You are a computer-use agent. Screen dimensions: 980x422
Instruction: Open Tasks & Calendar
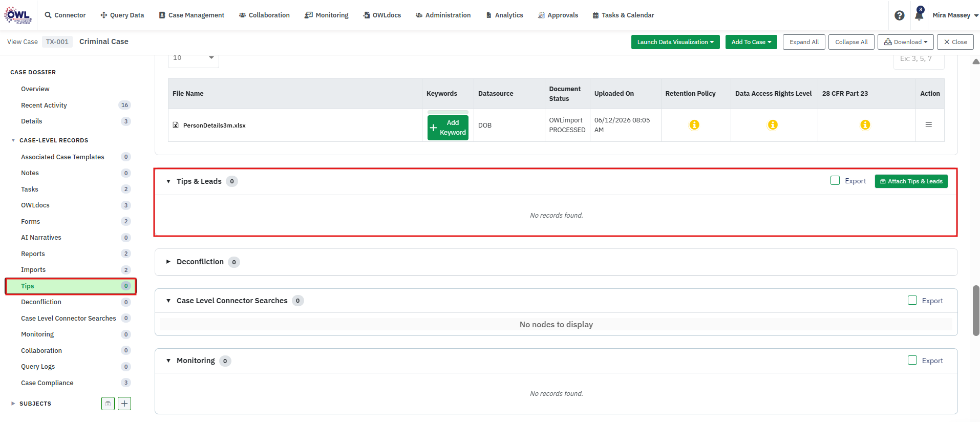coord(623,15)
